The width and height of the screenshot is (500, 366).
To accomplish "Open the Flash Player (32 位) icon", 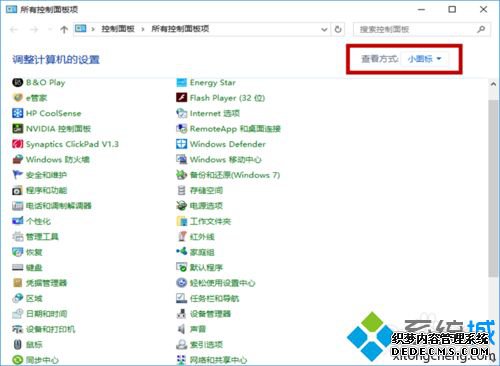I will click(x=181, y=98).
